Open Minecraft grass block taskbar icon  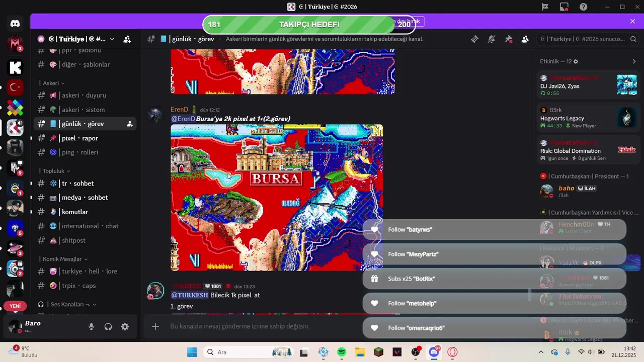tap(378, 352)
